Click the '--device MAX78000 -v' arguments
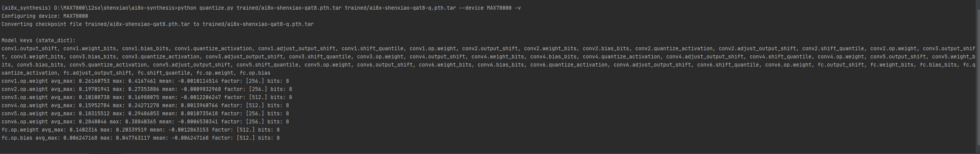 490,8
